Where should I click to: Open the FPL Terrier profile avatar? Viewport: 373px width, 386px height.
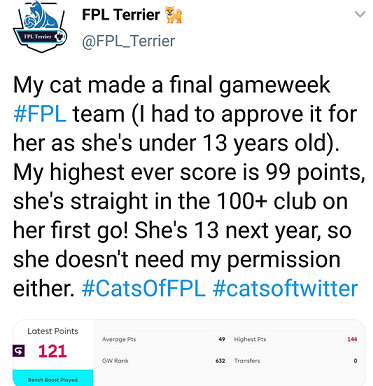tap(40, 26)
